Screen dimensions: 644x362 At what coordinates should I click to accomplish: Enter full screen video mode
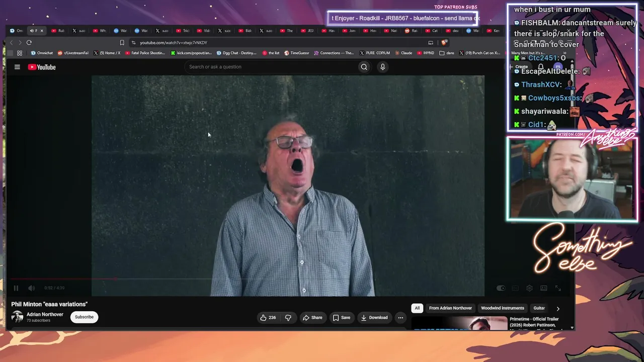558,288
